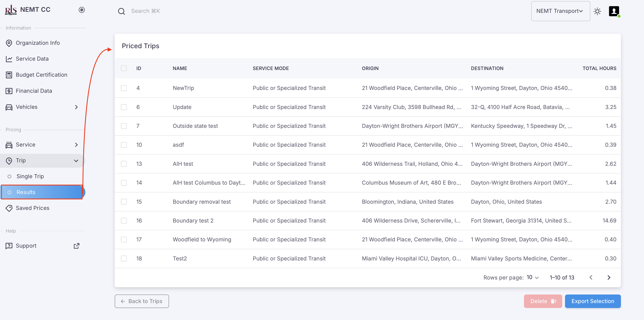
Task: Click Back to Trips button
Action: click(142, 301)
